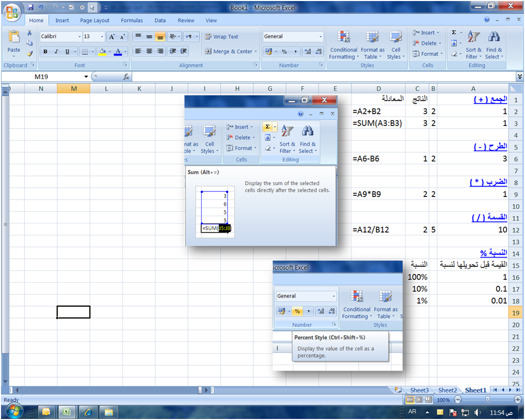Viewport: 525px width, 420px height.
Task: Apply Percent Style from main Number group
Action: [x=284, y=52]
